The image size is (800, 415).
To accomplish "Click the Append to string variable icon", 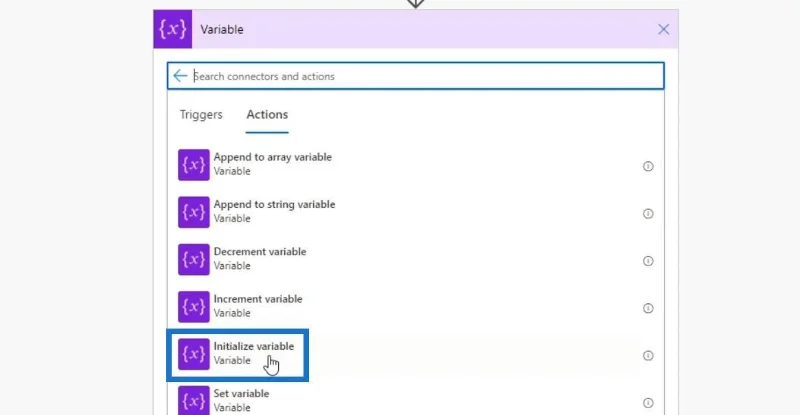I will point(193,212).
